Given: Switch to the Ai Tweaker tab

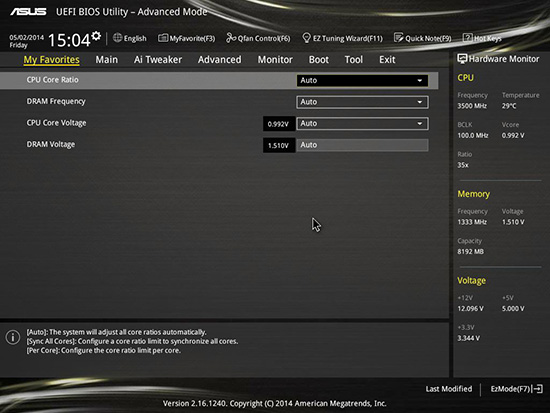Looking at the screenshot, I should (158, 60).
